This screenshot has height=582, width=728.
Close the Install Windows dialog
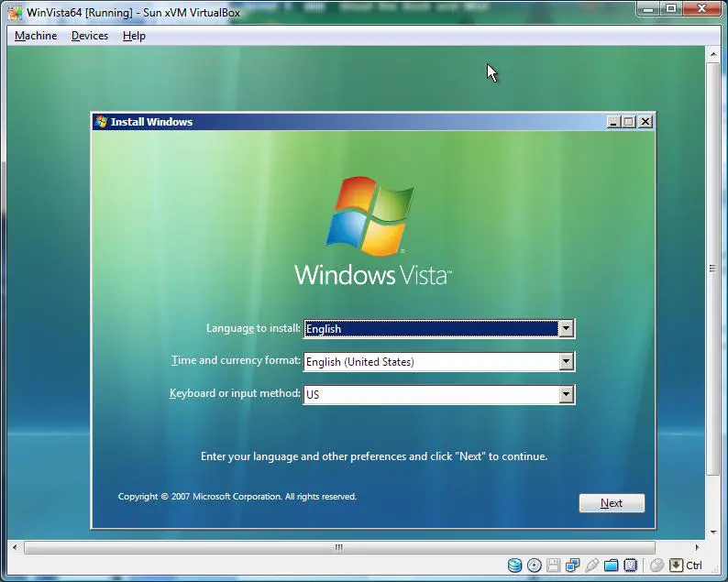[645, 122]
